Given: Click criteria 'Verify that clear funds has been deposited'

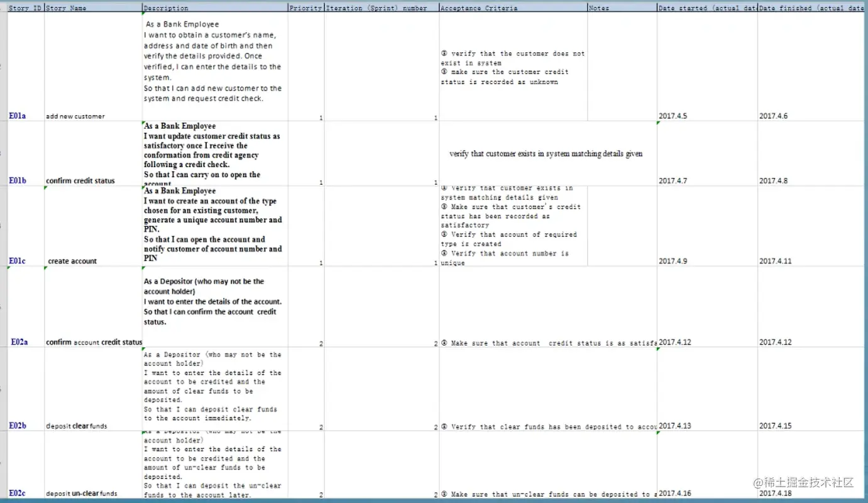Looking at the screenshot, I should click(x=549, y=427).
